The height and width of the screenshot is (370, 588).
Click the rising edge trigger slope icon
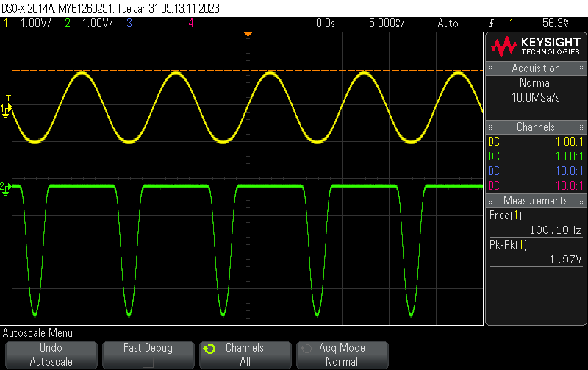click(x=491, y=24)
